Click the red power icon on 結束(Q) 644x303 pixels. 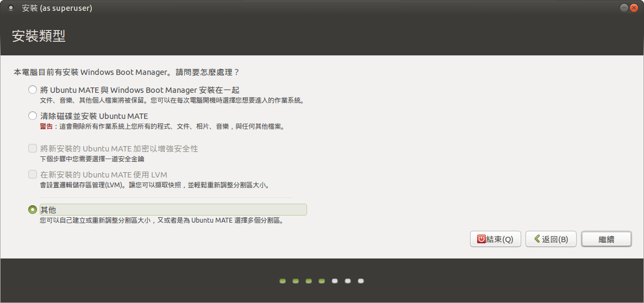pos(481,239)
